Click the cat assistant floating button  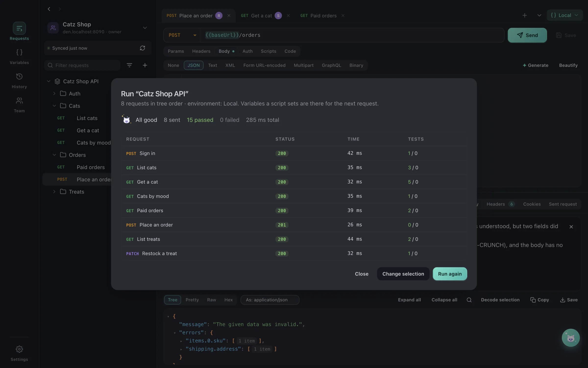(x=571, y=338)
